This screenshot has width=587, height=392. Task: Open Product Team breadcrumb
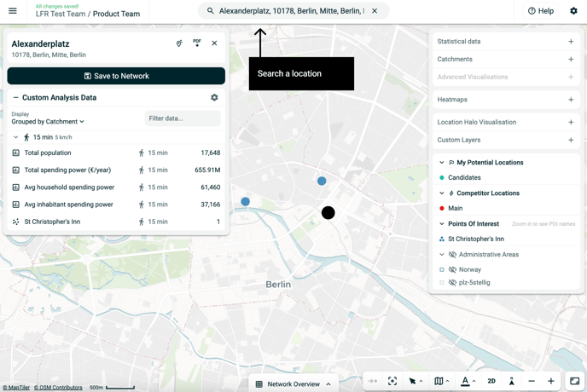(x=116, y=14)
